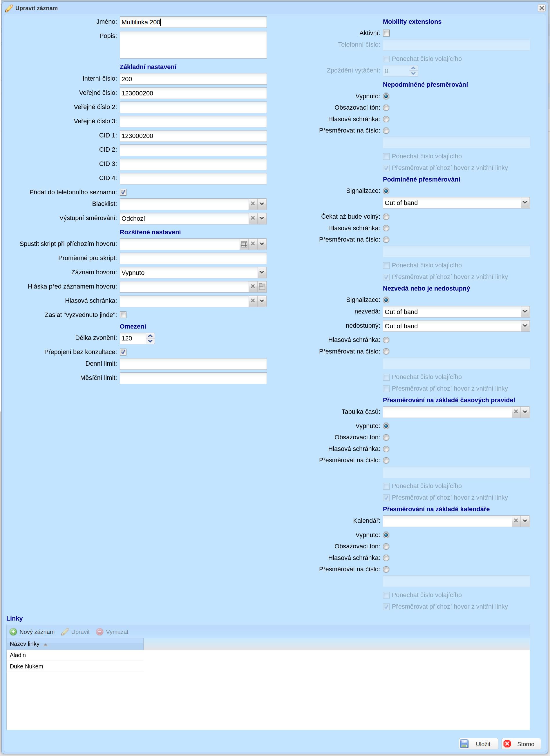Open the nedostupný dropdown

[525, 326]
